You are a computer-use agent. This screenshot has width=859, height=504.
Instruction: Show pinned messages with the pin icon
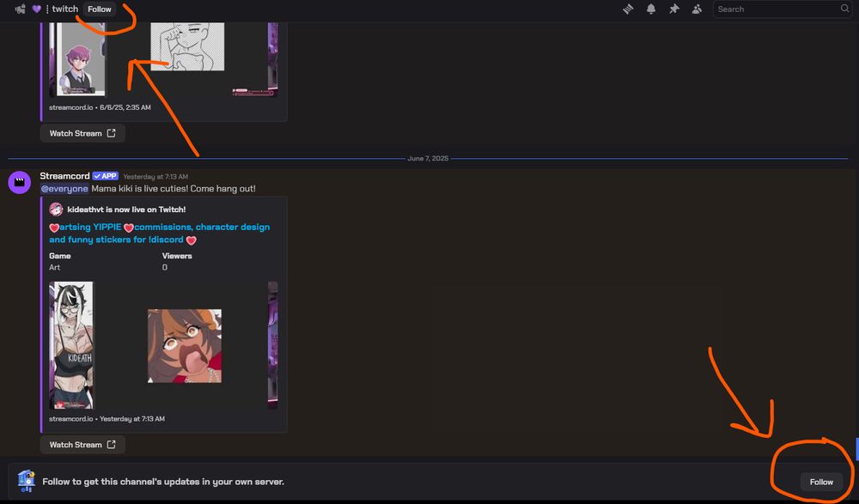(x=673, y=9)
